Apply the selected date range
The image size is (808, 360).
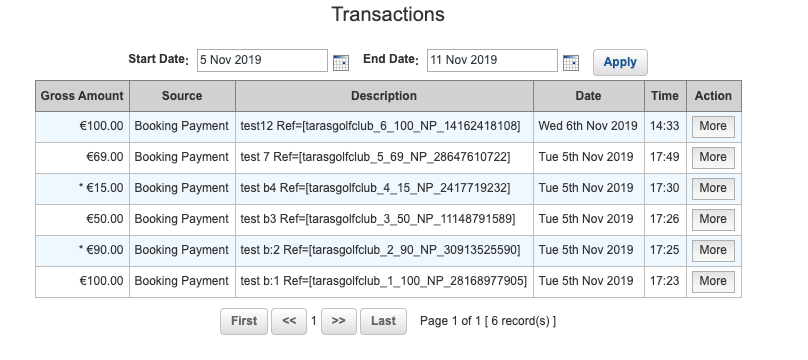coord(620,62)
